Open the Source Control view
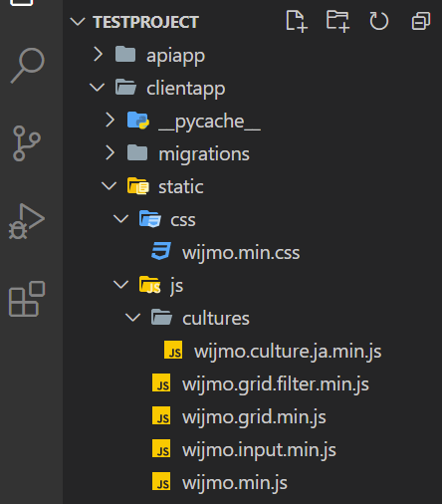This screenshot has width=442, height=504. [27, 143]
